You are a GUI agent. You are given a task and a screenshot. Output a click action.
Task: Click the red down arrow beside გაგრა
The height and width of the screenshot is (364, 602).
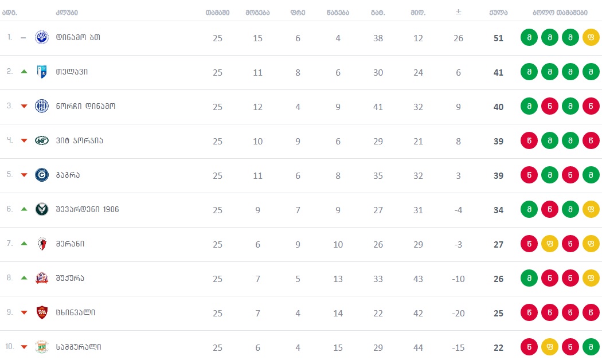24,175
